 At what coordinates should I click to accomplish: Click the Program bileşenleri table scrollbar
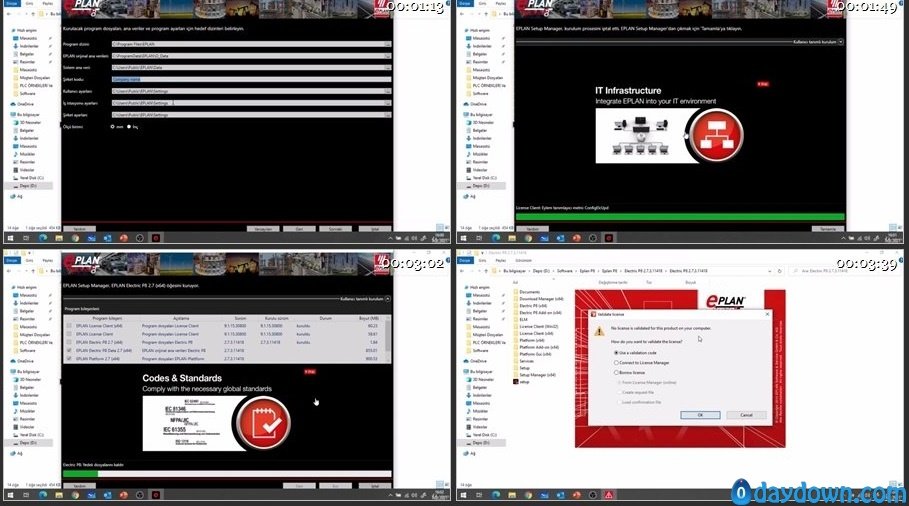[x=388, y=338]
